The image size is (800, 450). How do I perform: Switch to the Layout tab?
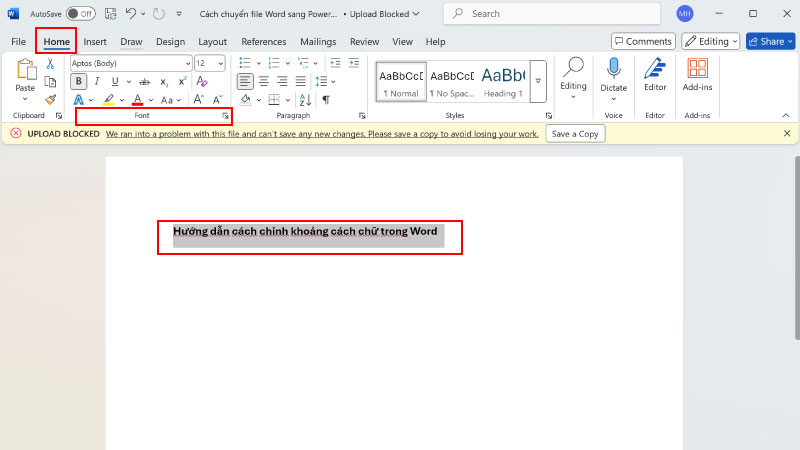(x=212, y=42)
